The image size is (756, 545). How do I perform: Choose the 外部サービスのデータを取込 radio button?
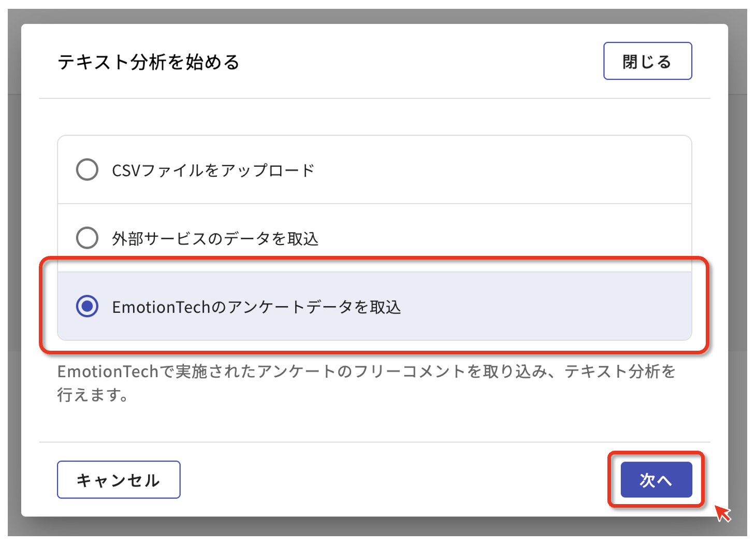(x=87, y=238)
